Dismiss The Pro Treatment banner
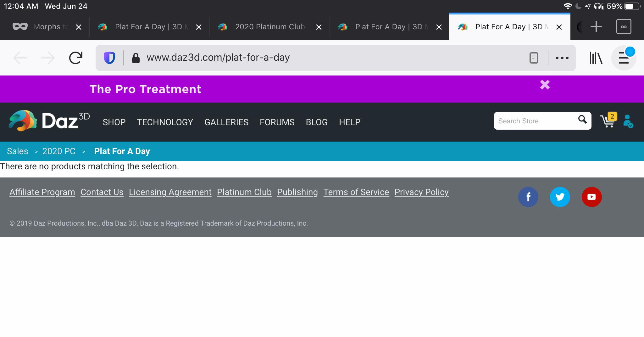 point(545,85)
